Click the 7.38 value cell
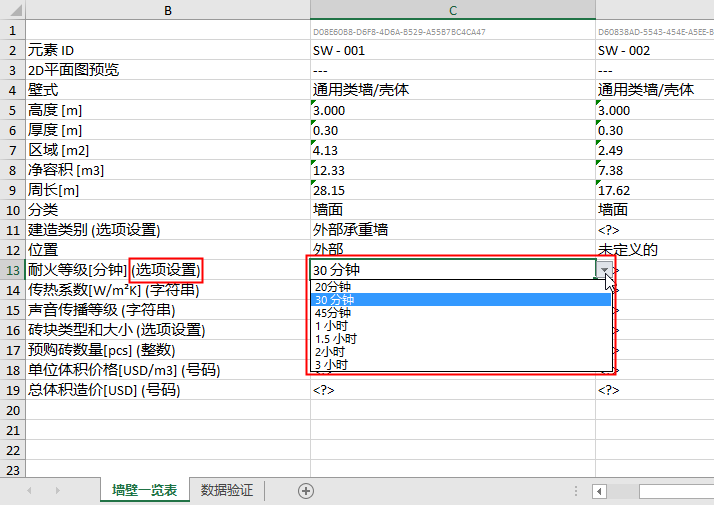The width and height of the screenshot is (714, 505). (x=655, y=170)
